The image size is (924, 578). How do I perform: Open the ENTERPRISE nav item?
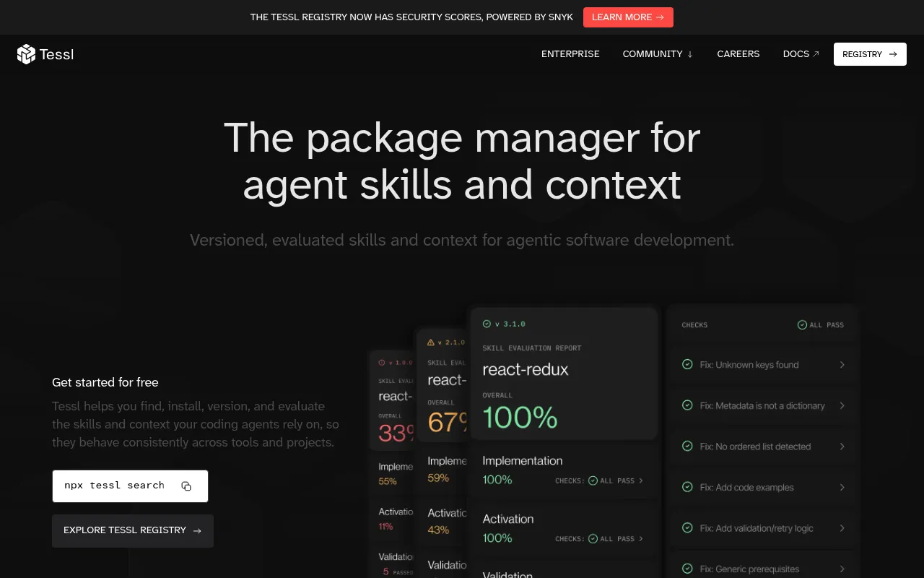click(570, 54)
